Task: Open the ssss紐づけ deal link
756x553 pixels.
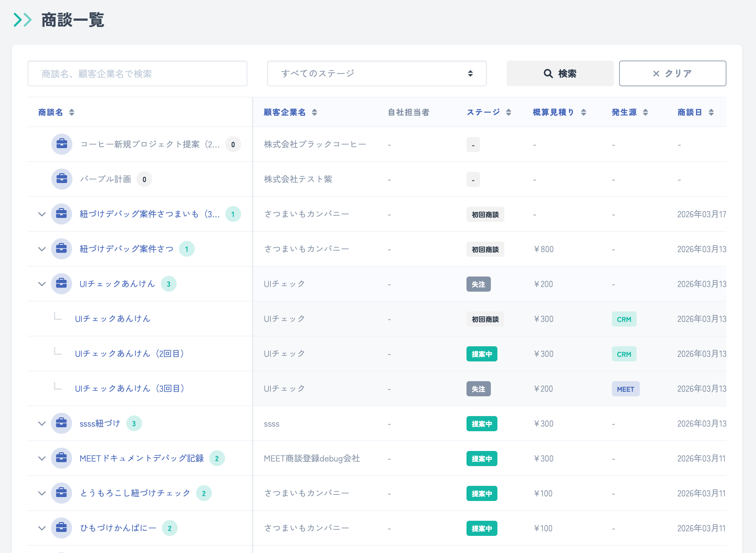Action: pyautogui.click(x=100, y=423)
